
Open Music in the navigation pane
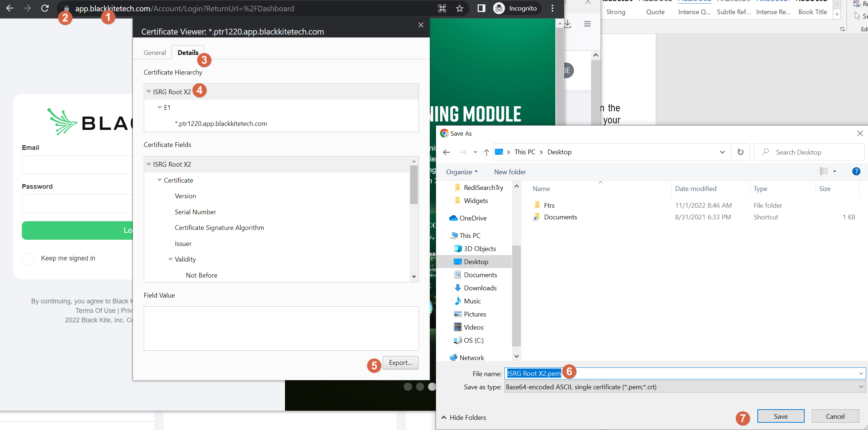click(x=472, y=301)
